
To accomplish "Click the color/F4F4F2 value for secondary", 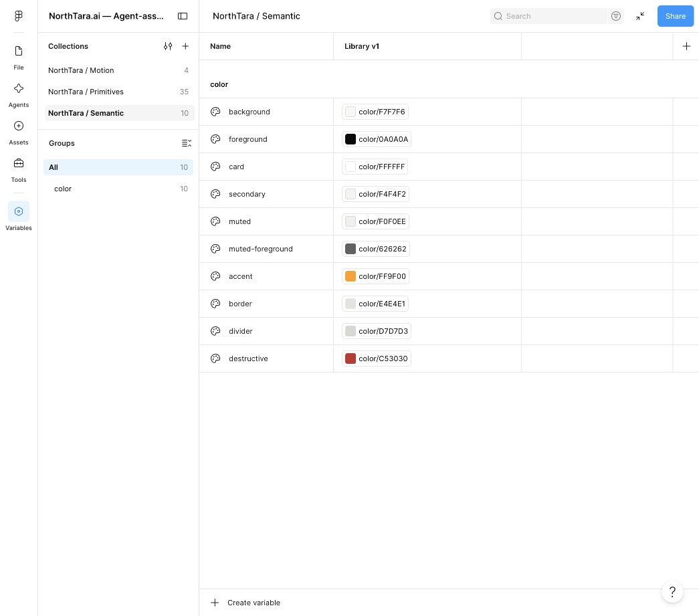I will pos(375,194).
